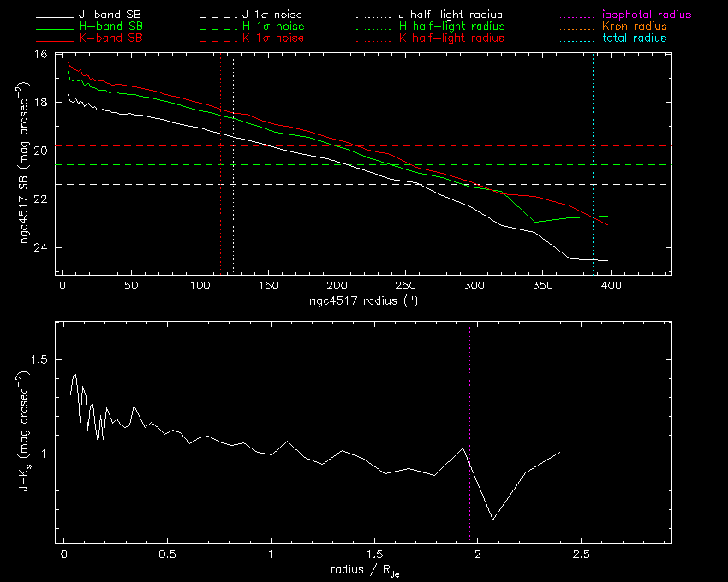
Task: Click the K half-light radius legend label
Action: point(451,39)
